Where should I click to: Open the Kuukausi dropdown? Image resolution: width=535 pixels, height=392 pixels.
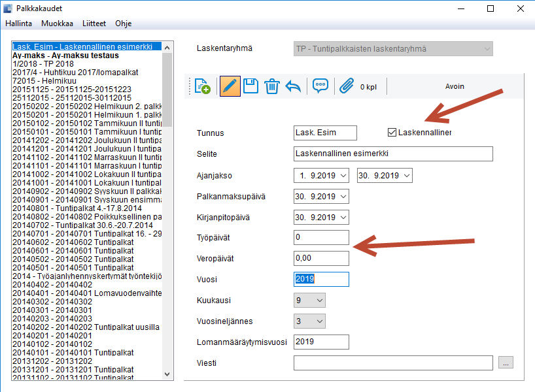309,301
